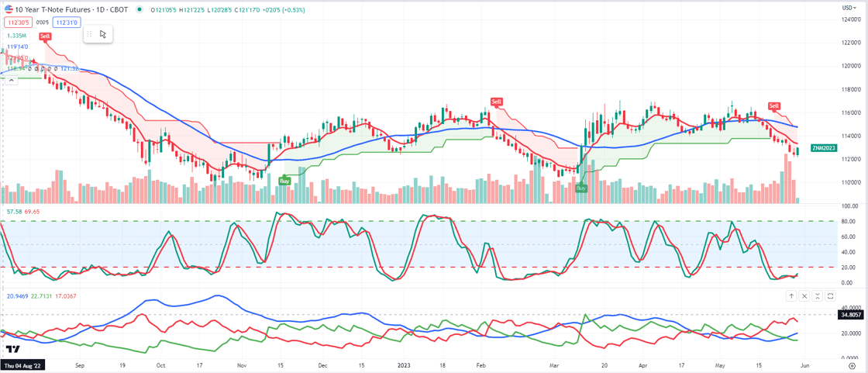Viewport: 868px width, 373px height.
Task: Click the May label on time axis
Action: pos(719,366)
